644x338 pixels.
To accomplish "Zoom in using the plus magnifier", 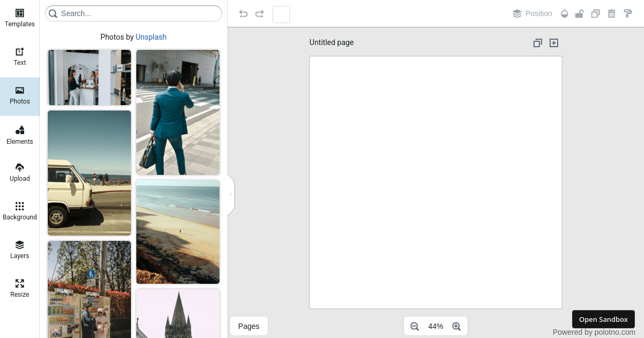I will [x=457, y=326].
